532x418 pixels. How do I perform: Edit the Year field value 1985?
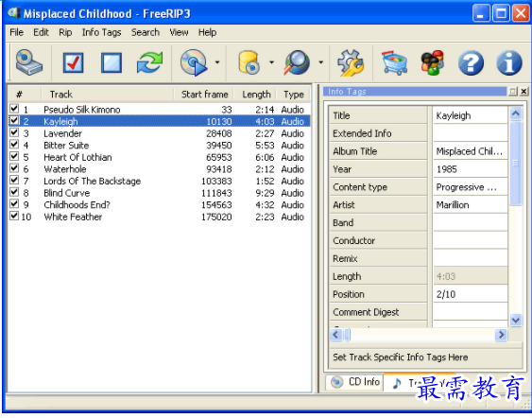click(x=471, y=169)
